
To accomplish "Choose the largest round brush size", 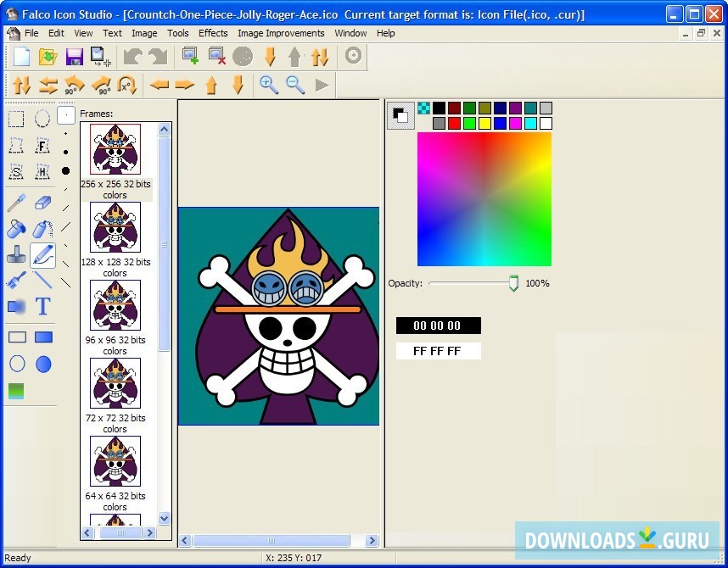I will tap(65, 170).
